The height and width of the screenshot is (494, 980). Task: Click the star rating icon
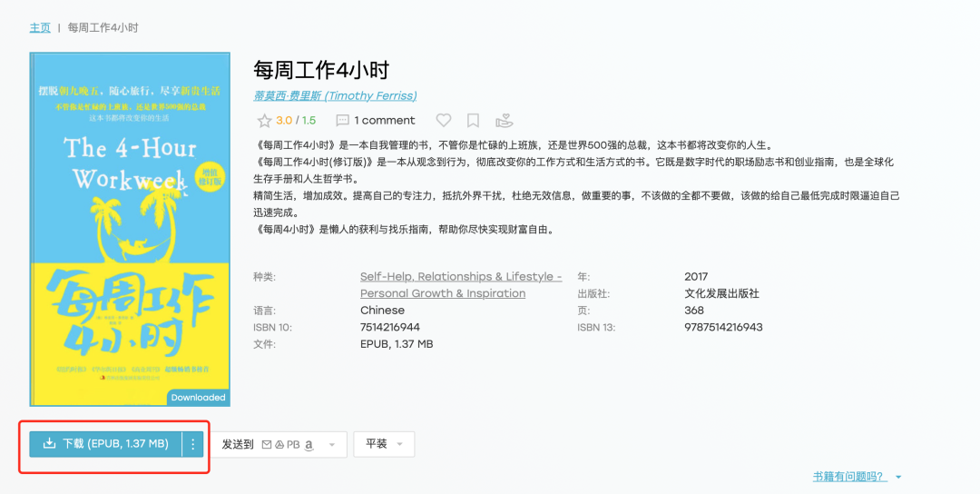pyautogui.click(x=264, y=121)
